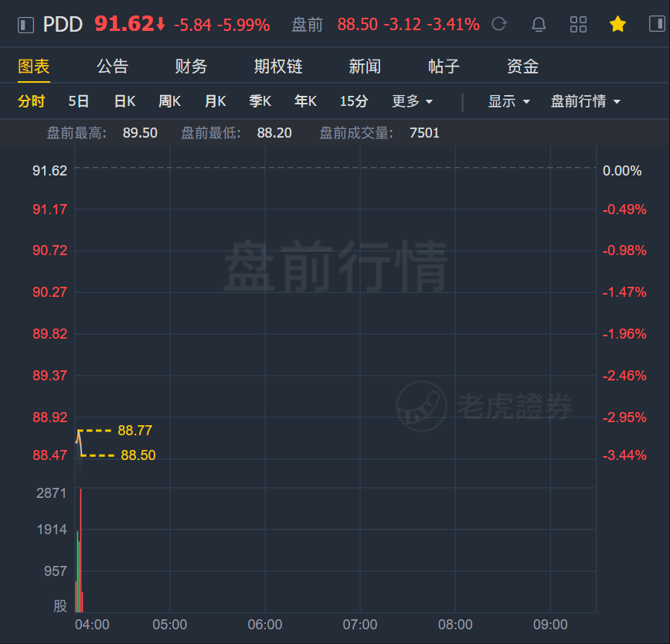670x644 pixels.
Task: Open the grid layout icon
Action: 578,25
